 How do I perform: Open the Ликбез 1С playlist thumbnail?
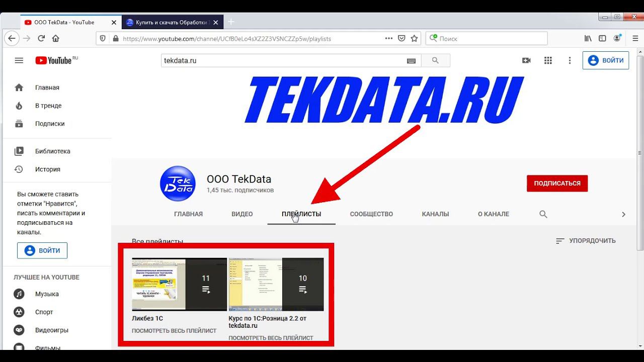pos(179,284)
